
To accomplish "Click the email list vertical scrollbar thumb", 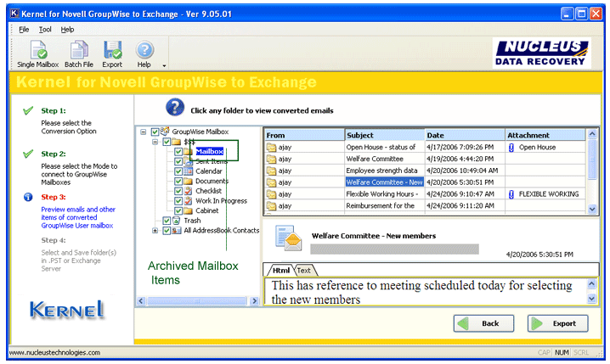I will pyautogui.click(x=592, y=160).
